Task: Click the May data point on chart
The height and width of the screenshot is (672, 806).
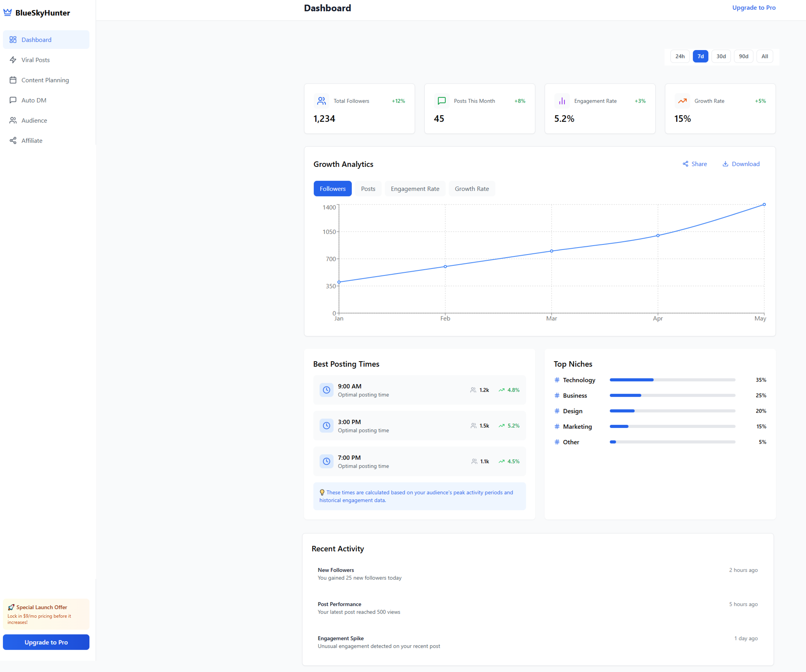Action: tap(764, 205)
